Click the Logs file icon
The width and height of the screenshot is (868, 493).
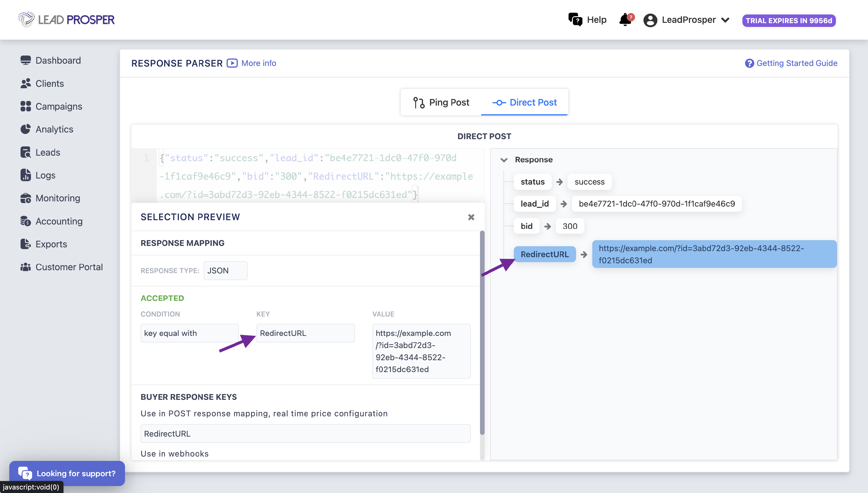[25, 175]
